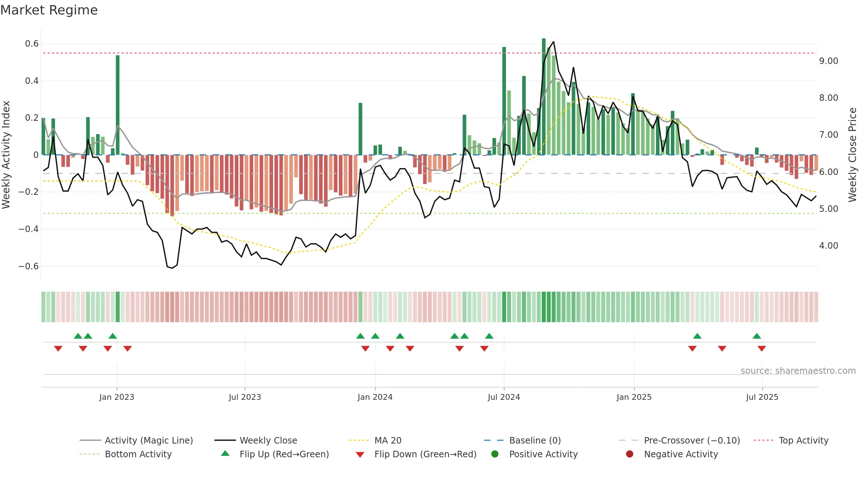This screenshot has width=868, height=488.
Task: Toggle the Positive Activity legend entry
Action: [x=534, y=454]
